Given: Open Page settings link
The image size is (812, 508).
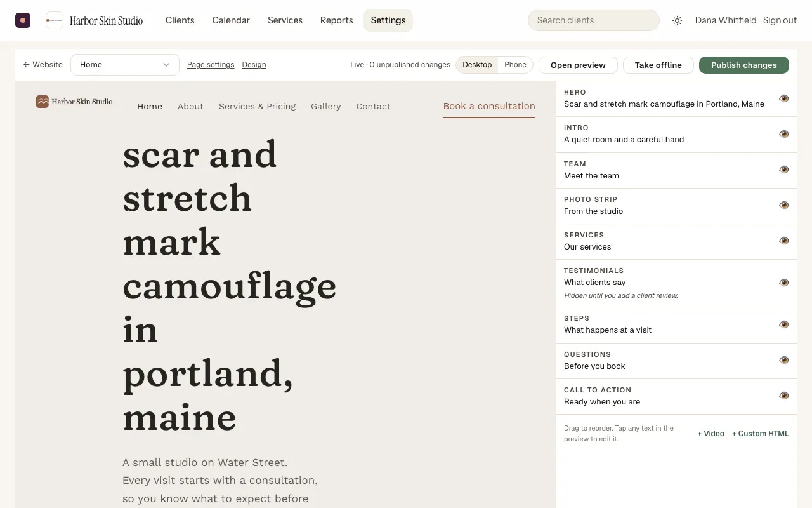Looking at the screenshot, I should 211,65.
